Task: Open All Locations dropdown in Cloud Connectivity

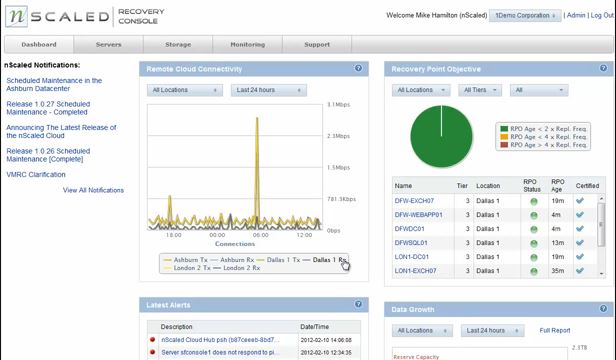Action: click(x=185, y=90)
